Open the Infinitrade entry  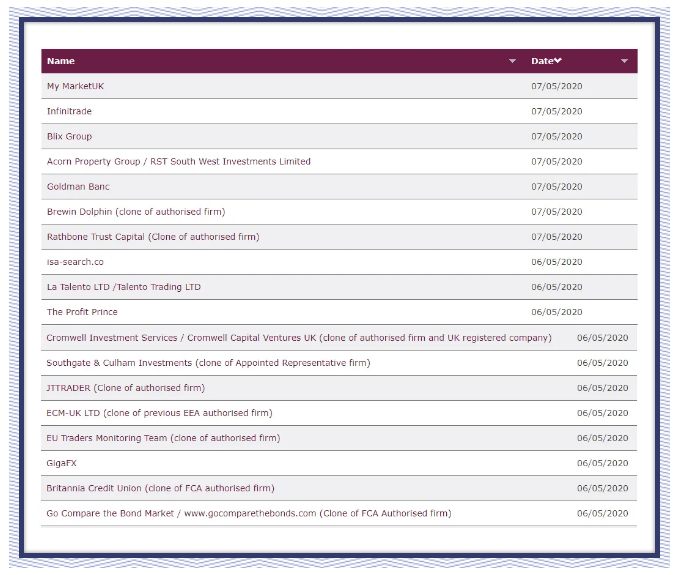tap(69, 111)
